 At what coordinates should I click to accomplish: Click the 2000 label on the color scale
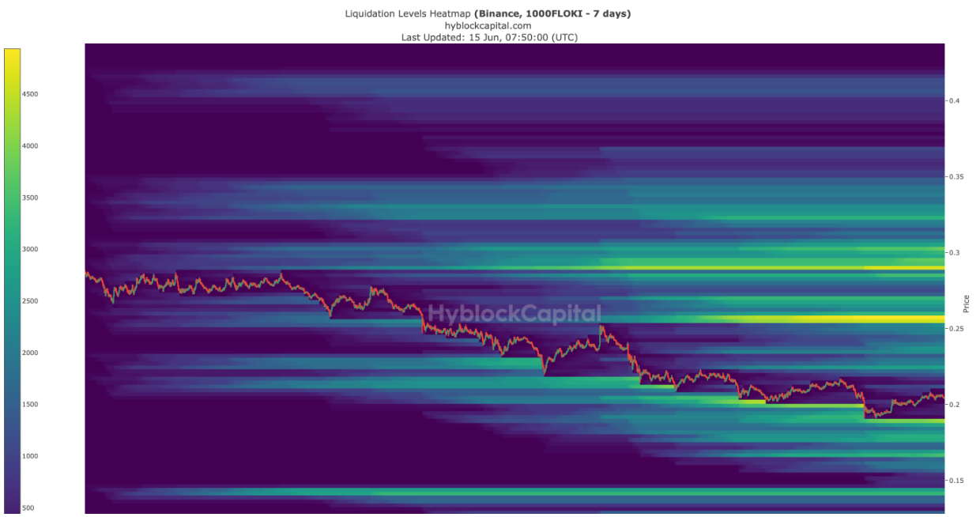click(30, 353)
